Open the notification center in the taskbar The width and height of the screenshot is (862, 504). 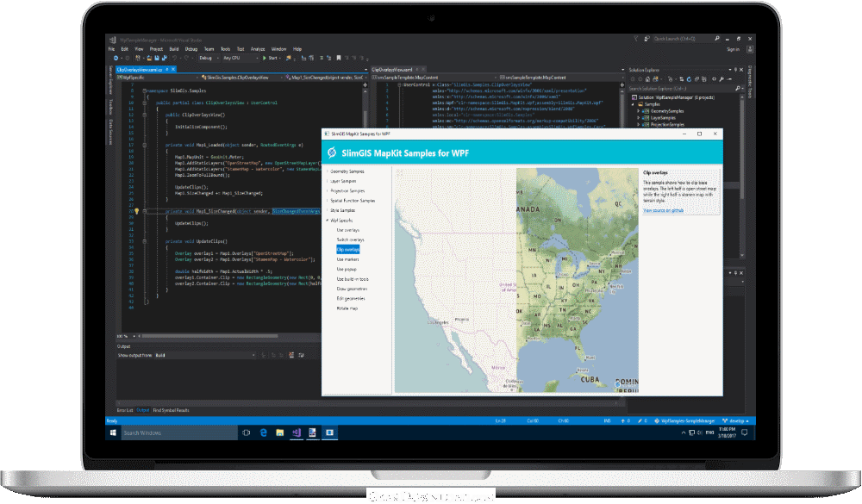tap(745, 432)
